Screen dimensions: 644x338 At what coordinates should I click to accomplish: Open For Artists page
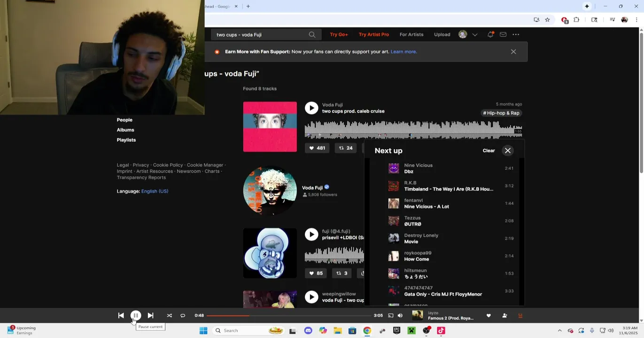click(411, 35)
